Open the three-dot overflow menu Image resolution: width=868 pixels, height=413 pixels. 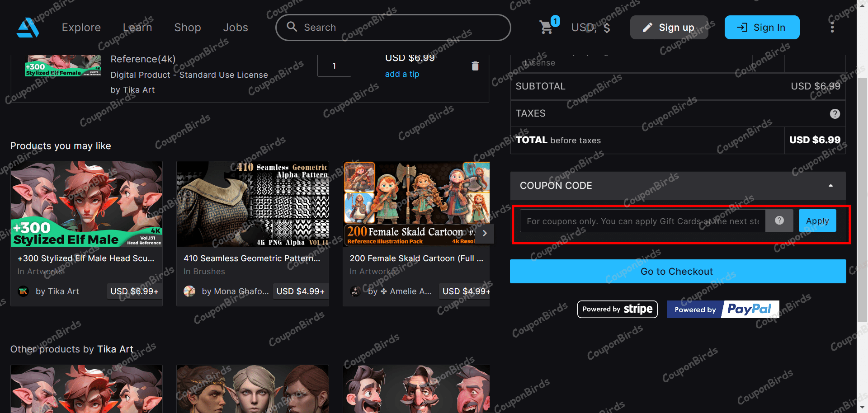click(832, 27)
